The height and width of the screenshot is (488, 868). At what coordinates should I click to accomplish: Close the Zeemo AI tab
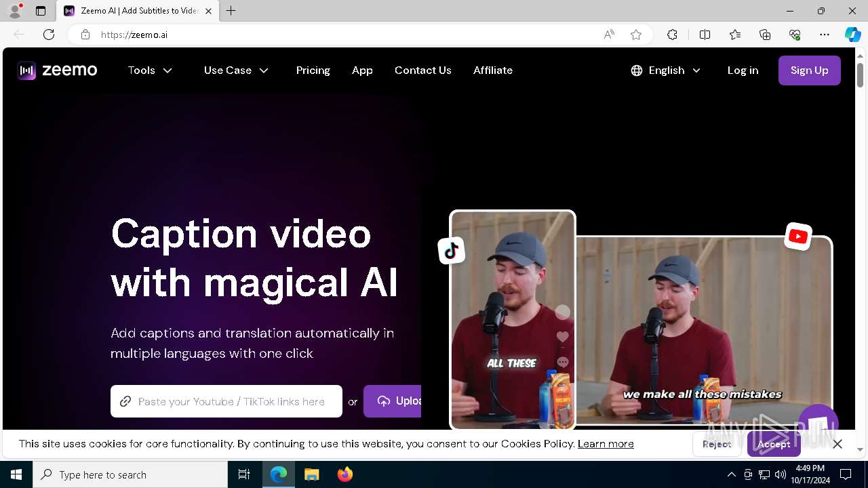(208, 11)
